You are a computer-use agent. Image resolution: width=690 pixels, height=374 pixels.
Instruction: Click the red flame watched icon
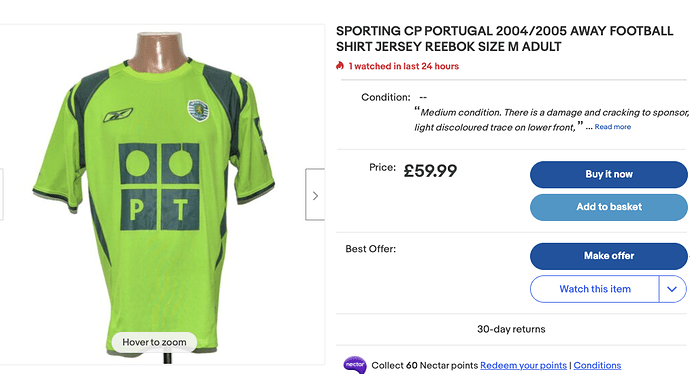point(340,66)
